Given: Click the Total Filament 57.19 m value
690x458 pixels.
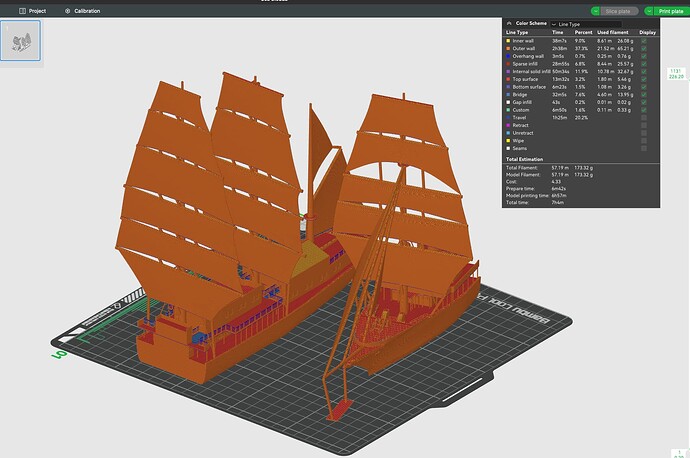Looking at the screenshot, I should point(560,168).
